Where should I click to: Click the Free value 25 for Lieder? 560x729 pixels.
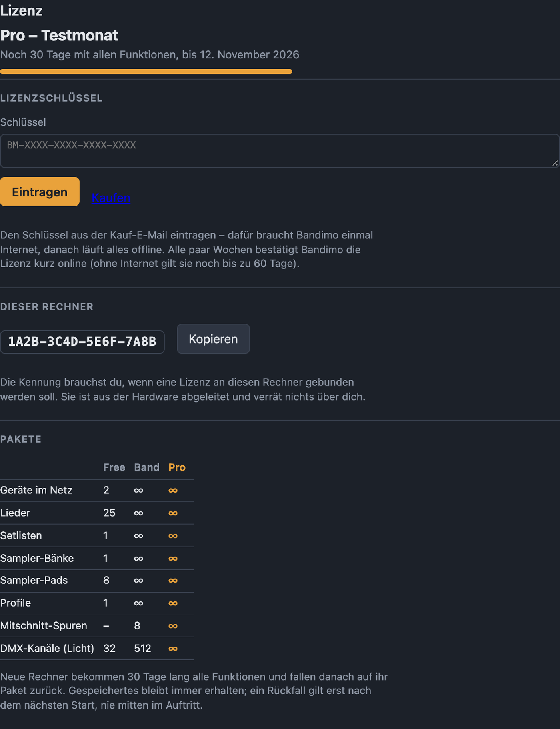pos(109,513)
